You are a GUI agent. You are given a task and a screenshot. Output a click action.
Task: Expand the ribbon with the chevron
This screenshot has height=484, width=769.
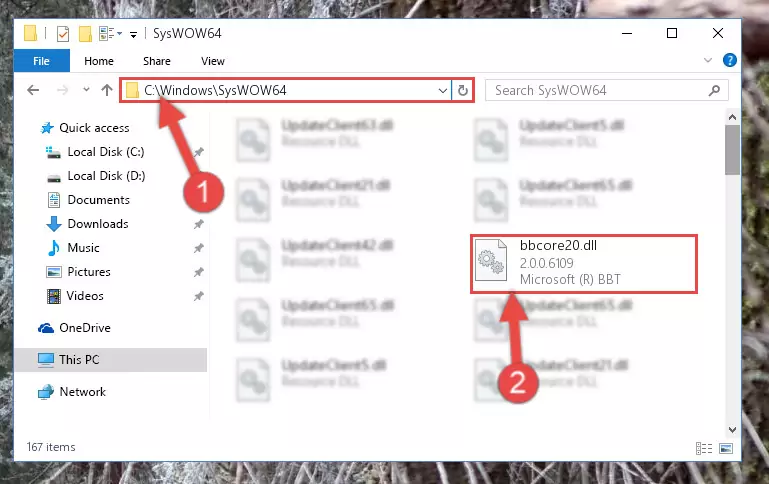[x=708, y=60]
